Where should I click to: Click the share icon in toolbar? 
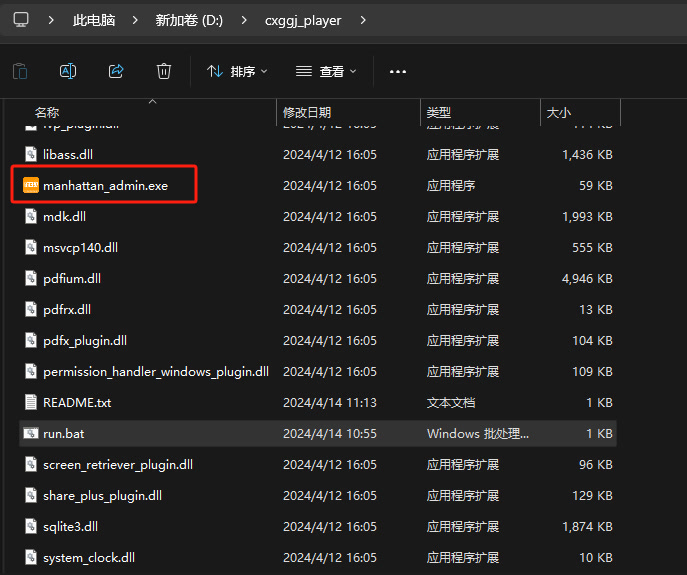116,71
